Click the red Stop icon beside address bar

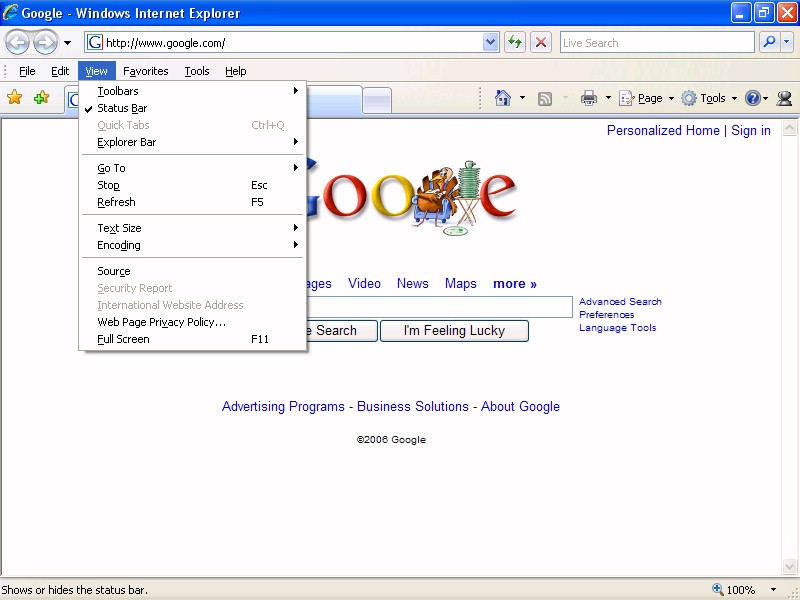point(541,42)
